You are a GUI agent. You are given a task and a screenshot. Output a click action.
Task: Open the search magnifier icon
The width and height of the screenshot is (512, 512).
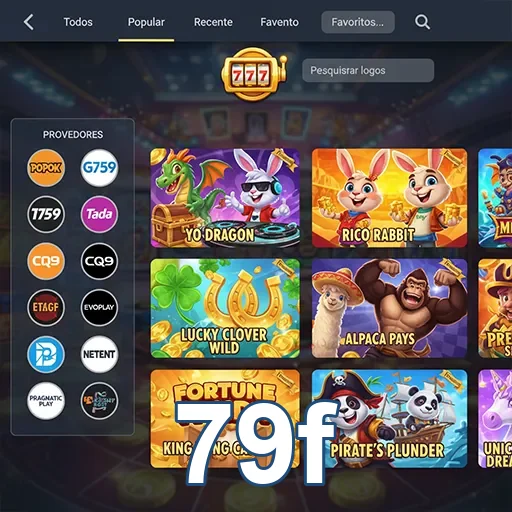pos(422,22)
